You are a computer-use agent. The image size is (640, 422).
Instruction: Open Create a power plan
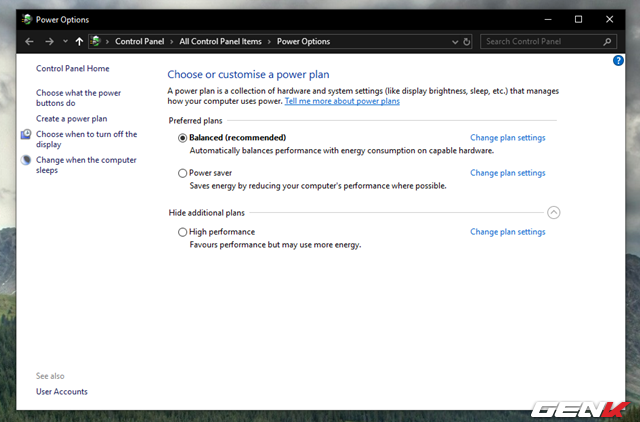point(71,119)
